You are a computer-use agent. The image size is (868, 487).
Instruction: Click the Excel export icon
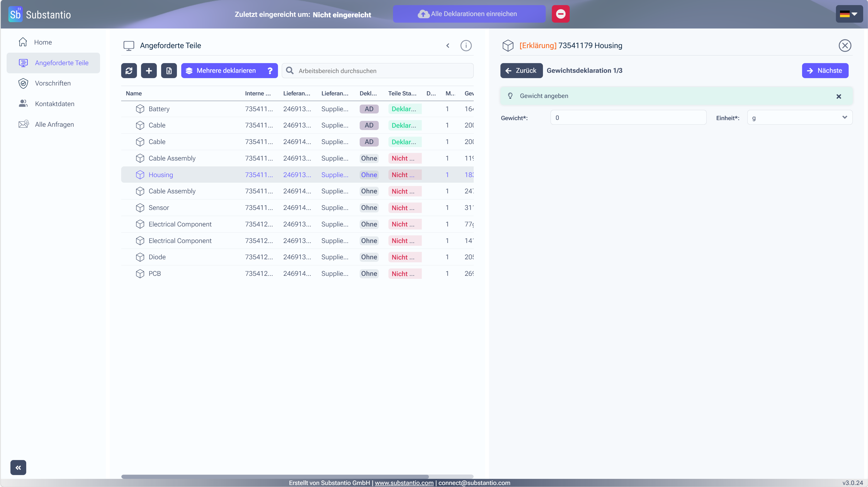tap(169, 71)
